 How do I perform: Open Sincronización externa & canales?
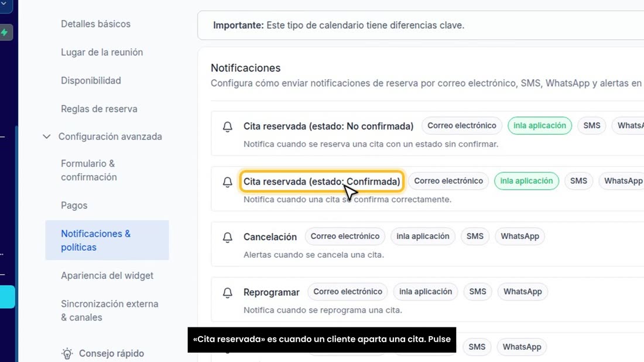[x=109, y=310]
